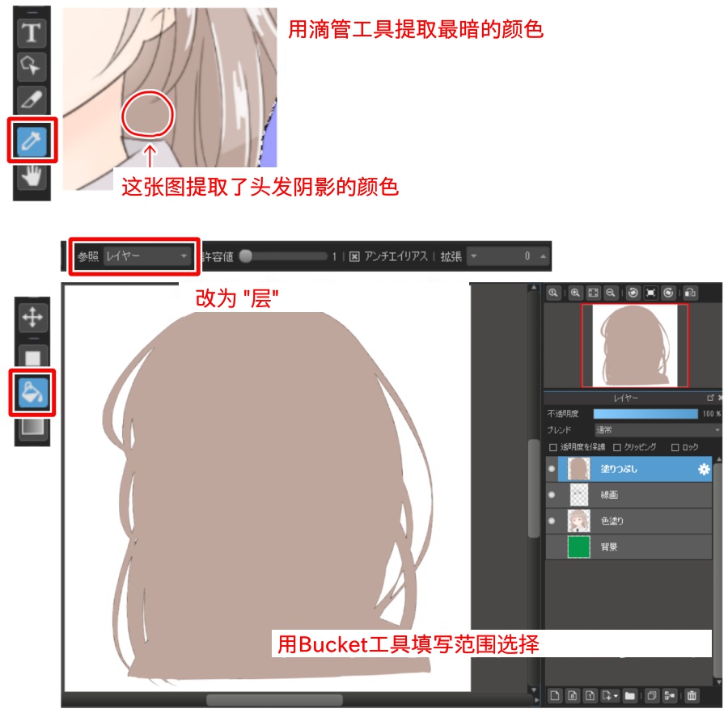The height and width of the screenshot is (713, 728).
Task: Click the navigator zoom in icon
Action: (575, 293)
